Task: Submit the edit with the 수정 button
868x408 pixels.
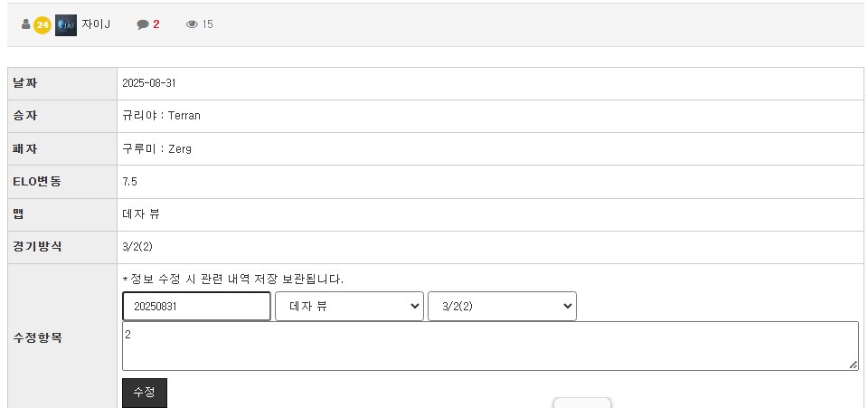Action: click(x=145, y=393)
